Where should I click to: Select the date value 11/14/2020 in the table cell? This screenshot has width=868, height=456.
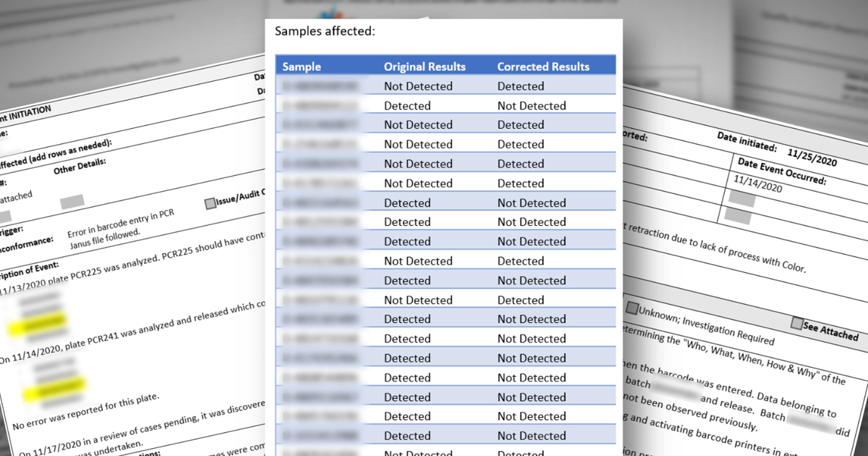[758, 182]
